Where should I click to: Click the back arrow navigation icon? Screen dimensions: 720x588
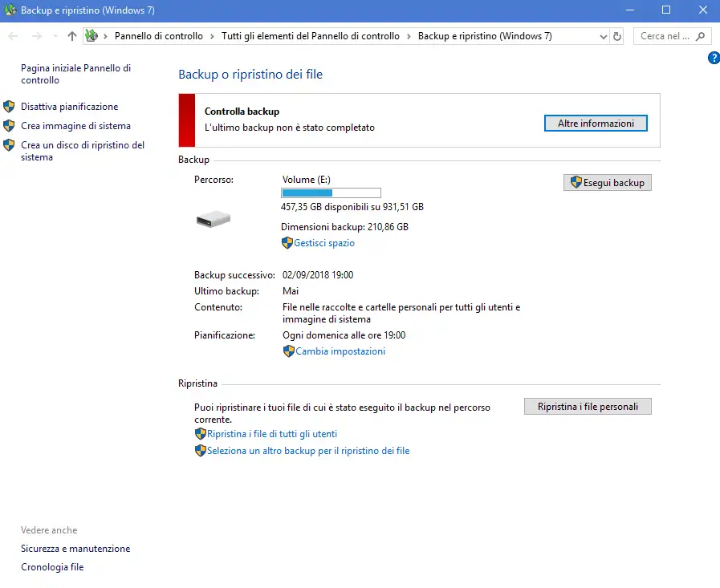[x=14, y=36]
